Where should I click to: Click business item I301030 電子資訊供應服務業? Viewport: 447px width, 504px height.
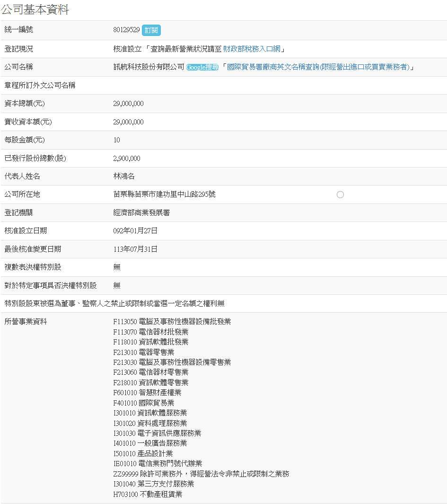(x=157, y=433)
